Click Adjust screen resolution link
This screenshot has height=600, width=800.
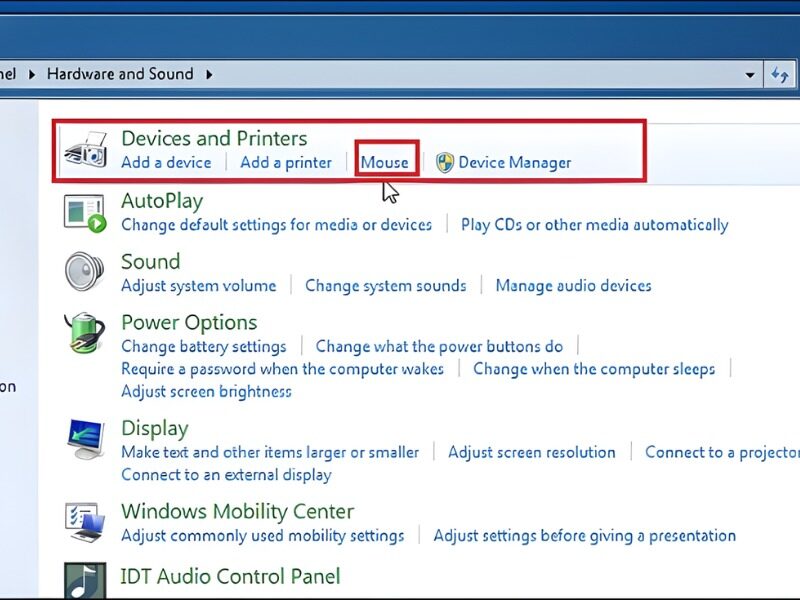coord(531,452)
